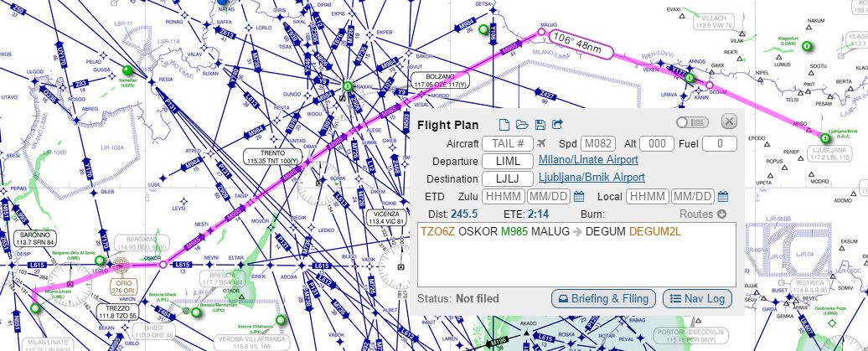Open the Zulu date calendar picker
868x351 pixels.
tap(578, 197)
